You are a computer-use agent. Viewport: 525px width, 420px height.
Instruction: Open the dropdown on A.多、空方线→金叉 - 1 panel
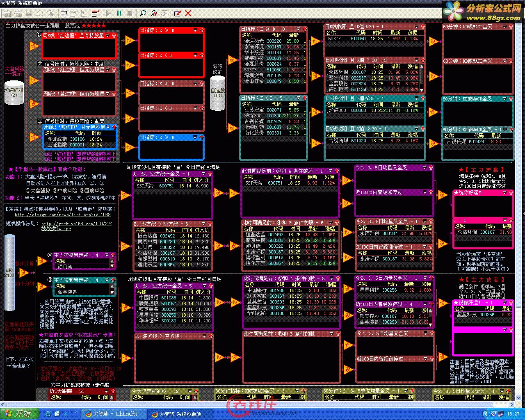point(204,174)
